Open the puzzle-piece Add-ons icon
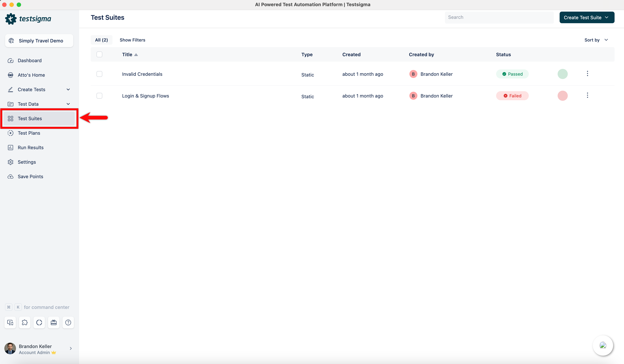 24,322
